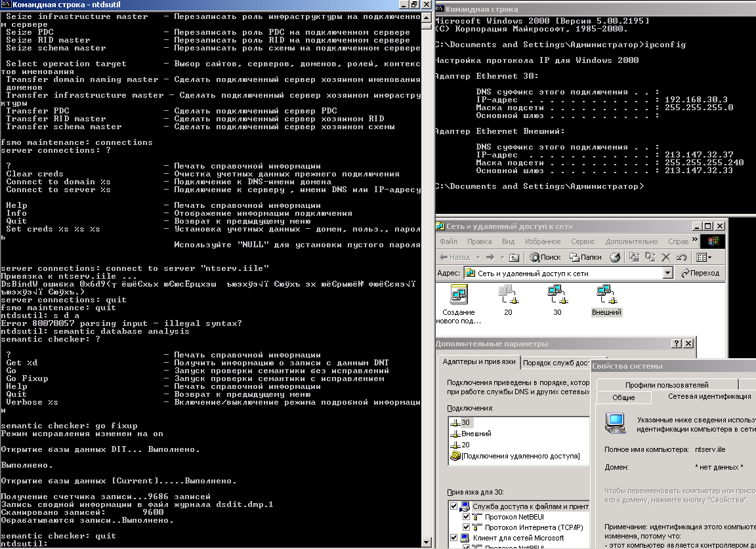Select the connection icon labeled 30
The height and width of the screenshot is (549, 756).
pyautogui.click(x=557, y=295)
